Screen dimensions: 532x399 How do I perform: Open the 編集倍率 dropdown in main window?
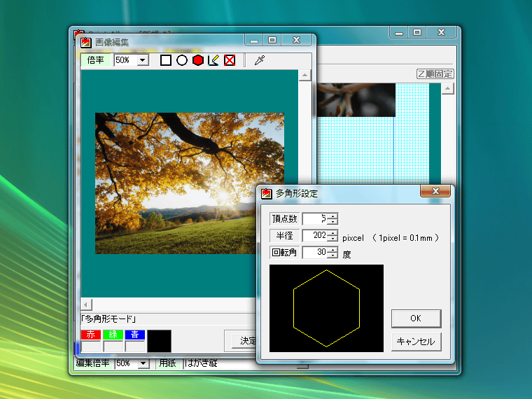point(143,363)
